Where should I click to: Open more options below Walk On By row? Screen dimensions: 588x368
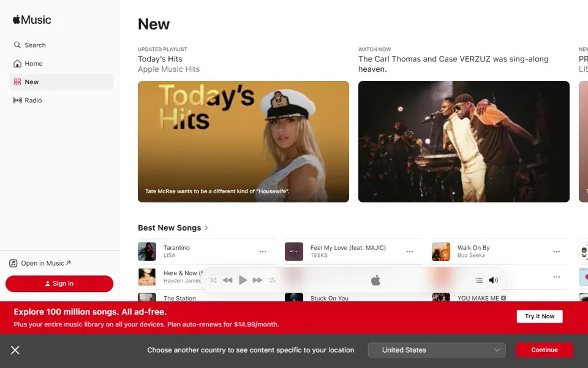557,277
